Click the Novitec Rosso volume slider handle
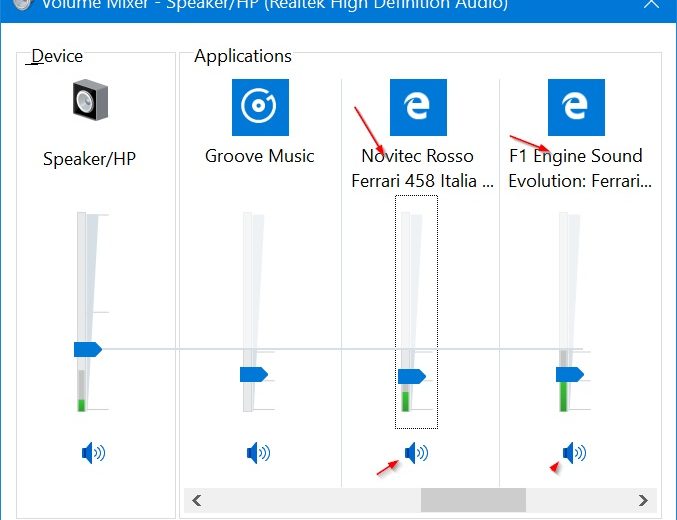This screenshot has height=520, width=677. point(412,376)
